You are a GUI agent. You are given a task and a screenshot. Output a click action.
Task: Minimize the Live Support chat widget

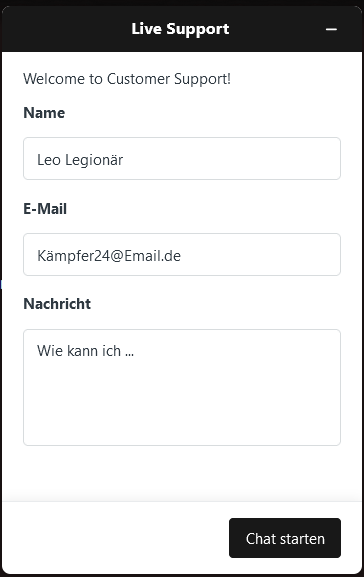(x=331, y=29)
